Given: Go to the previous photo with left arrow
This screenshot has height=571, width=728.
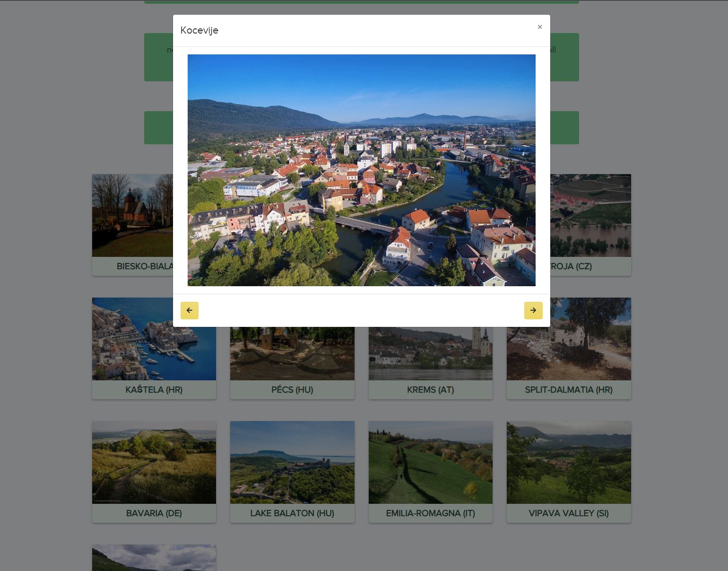Looking at the screenshot, I should point(189,310).
